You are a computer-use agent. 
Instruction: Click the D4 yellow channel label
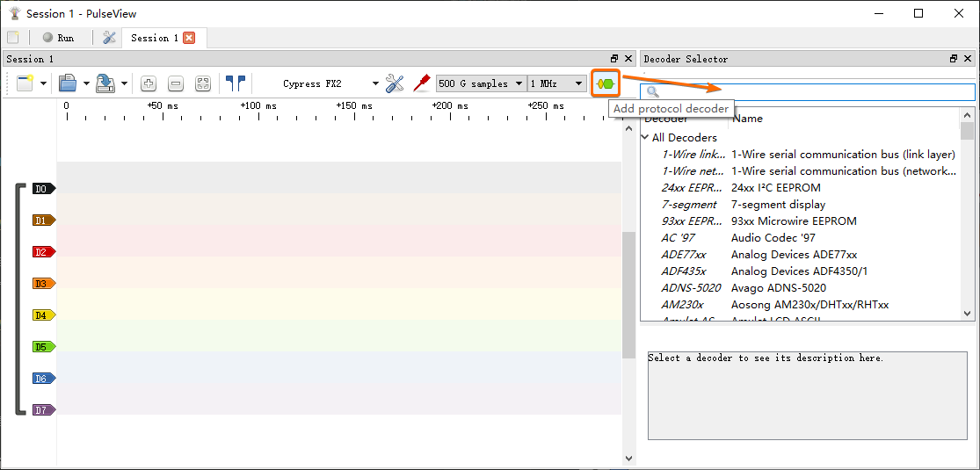point(42,315)
